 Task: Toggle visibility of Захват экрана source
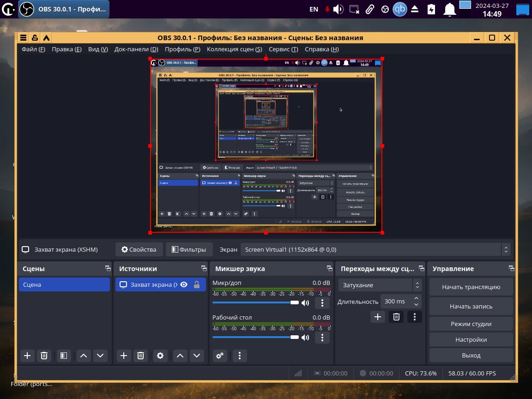(184, 285)
